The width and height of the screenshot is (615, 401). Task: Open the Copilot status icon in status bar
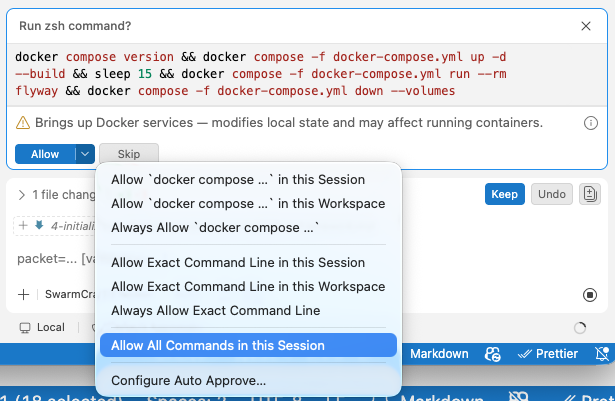click(x=493, y=354)
